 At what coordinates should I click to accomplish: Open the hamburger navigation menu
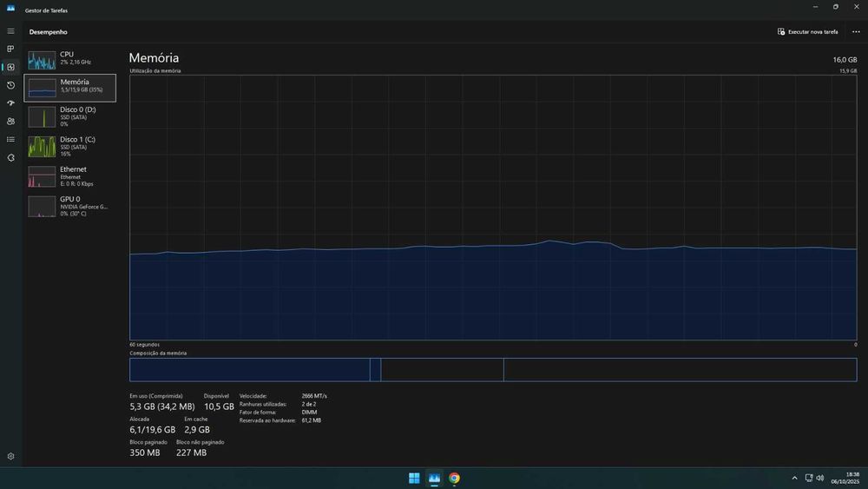tap(10, 31)
